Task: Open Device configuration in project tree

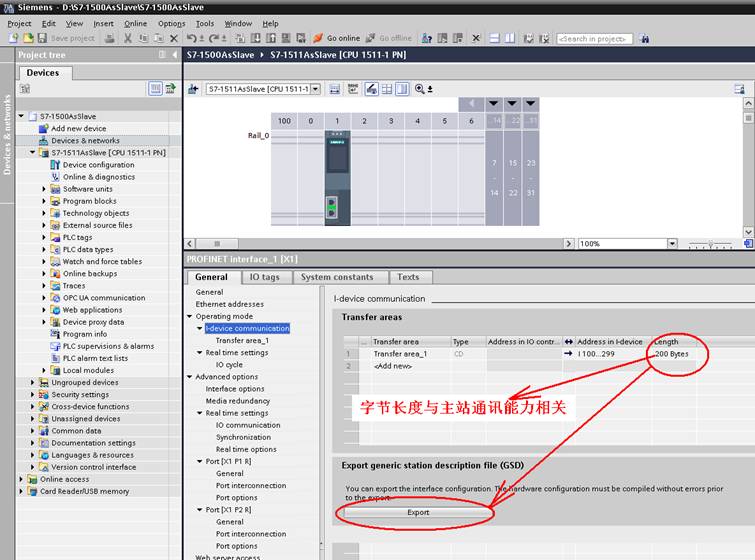Action: point(98,165)
